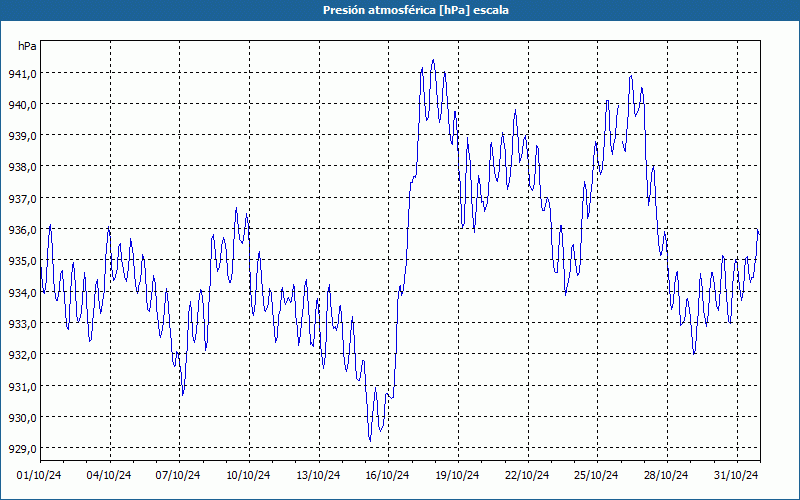
Task: Click the 932,0 y-axis label
Action: 22,356
